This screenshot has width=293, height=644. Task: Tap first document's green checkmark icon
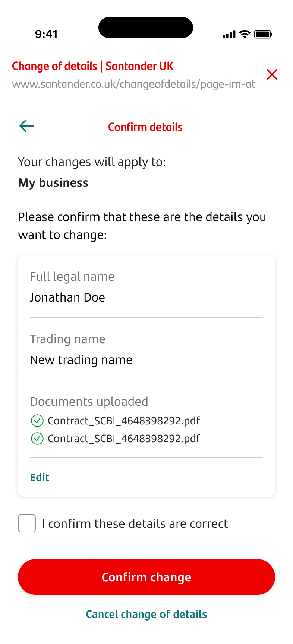(37, 421)
